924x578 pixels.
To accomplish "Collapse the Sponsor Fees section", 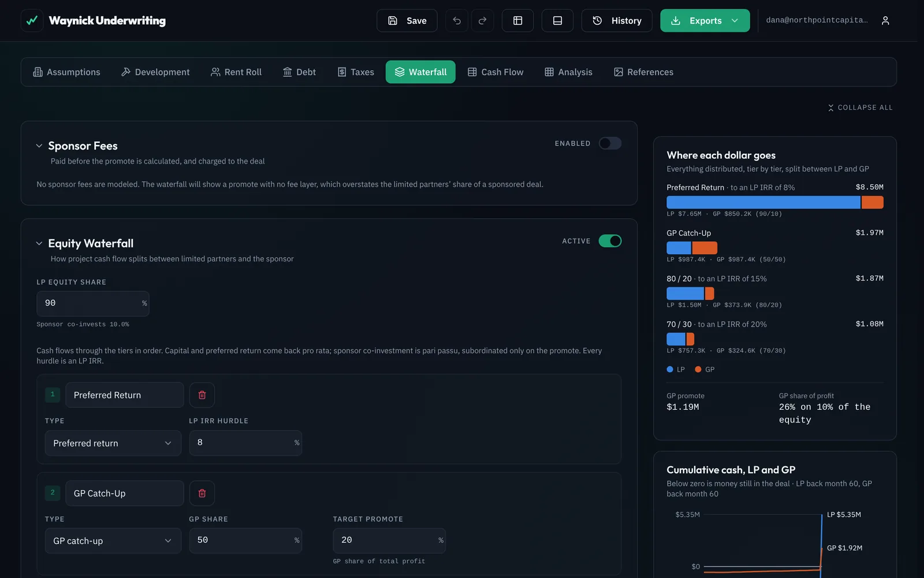I will [39, 146].
